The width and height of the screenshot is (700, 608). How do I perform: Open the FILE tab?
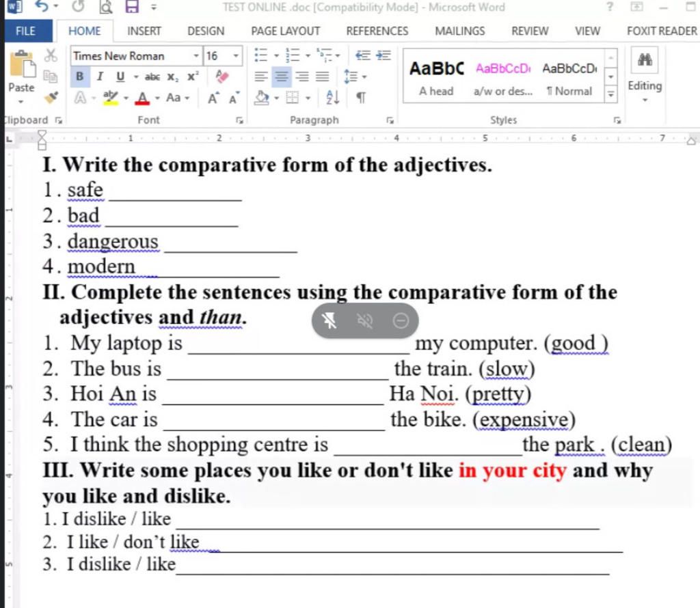[x=25, y=31]
